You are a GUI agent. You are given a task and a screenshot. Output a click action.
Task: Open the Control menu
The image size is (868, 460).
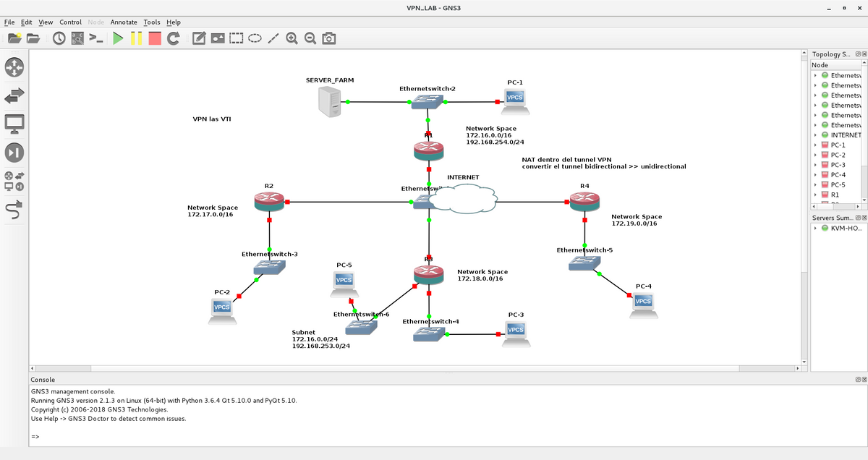click(x=70, y=22)
